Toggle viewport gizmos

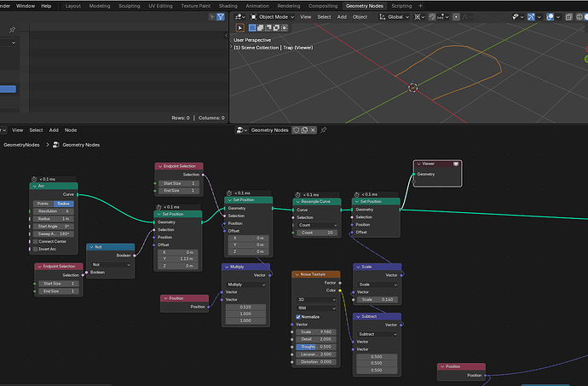pyautogui.click(x=531, y=17)
